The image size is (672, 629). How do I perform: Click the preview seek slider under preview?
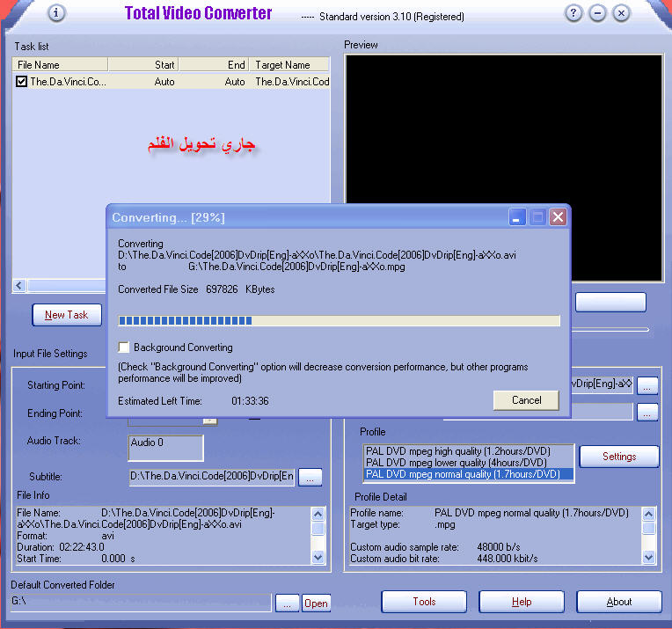pos(610,329)
